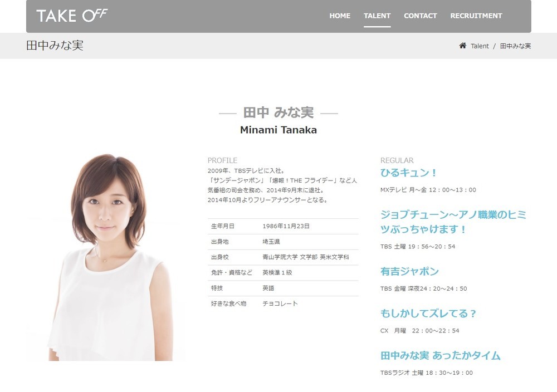Open the HOME navigation item
This screenshot has width=557, height=392.
[340, 16]
